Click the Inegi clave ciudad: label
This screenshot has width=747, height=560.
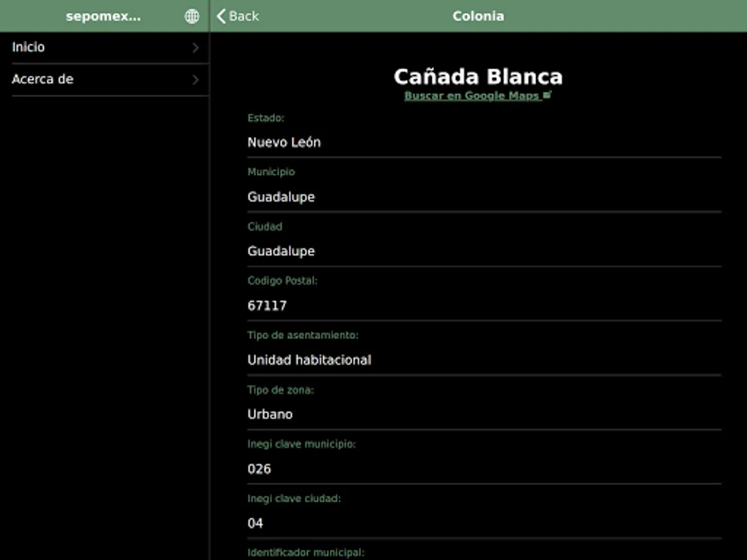[294, 498]
